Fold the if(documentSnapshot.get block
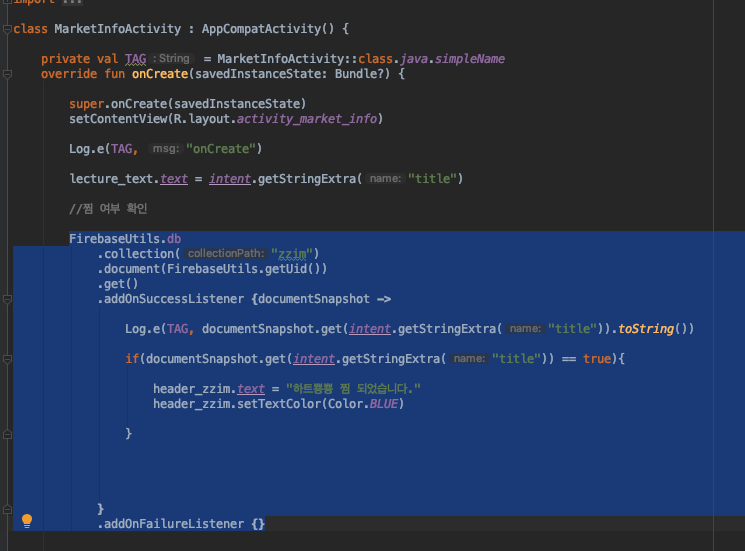Image resolution: width=745 pixels, height=551 pixels. pos(7,359)
